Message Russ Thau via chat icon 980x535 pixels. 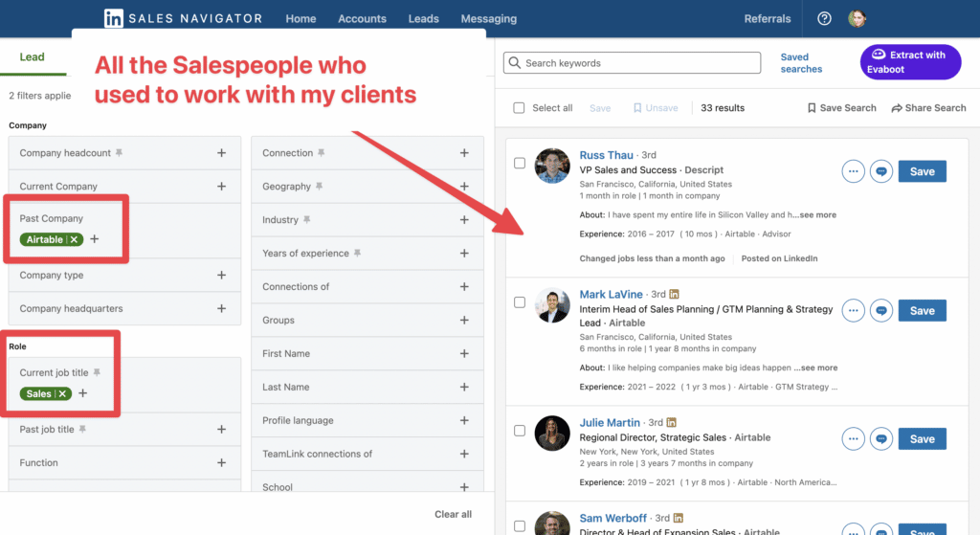click(x=881, y=171)
